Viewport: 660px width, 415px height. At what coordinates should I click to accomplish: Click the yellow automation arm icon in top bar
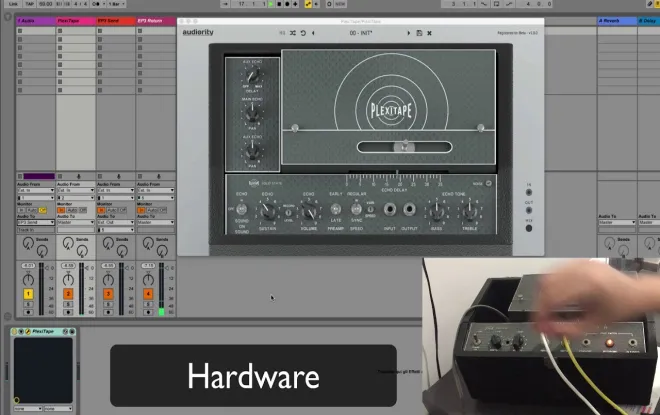pos(308,4)
